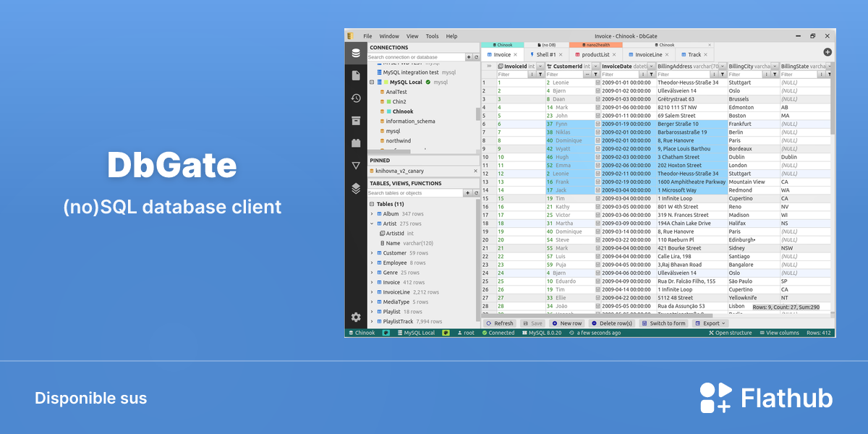The width and height of the screenshot is (868, 434).
Task: Close the Invoice tab
Action: tap(515, 55)
